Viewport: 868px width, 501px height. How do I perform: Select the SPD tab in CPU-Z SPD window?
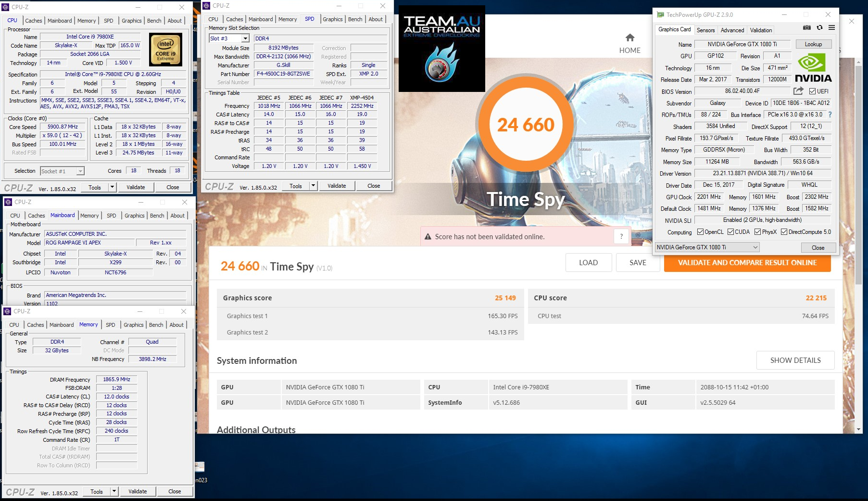pyautogui.click(x=310, y=19)
